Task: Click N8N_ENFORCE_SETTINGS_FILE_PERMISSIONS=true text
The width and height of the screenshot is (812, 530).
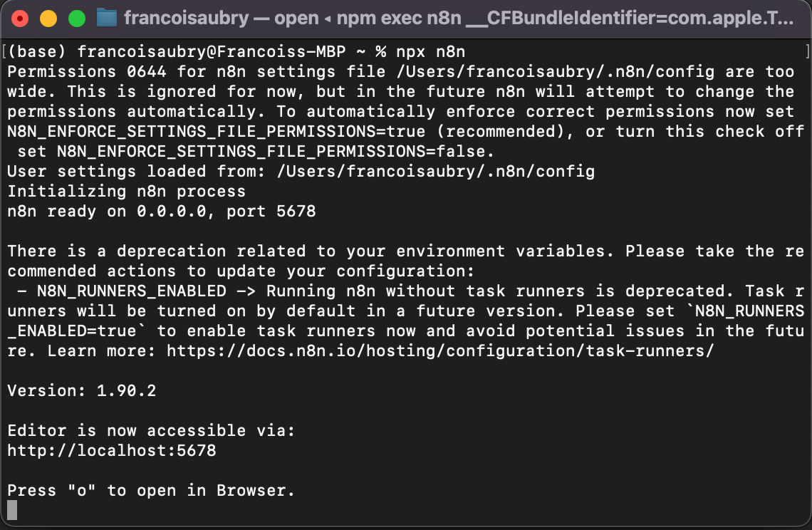Action: click(x=217, y=131)
